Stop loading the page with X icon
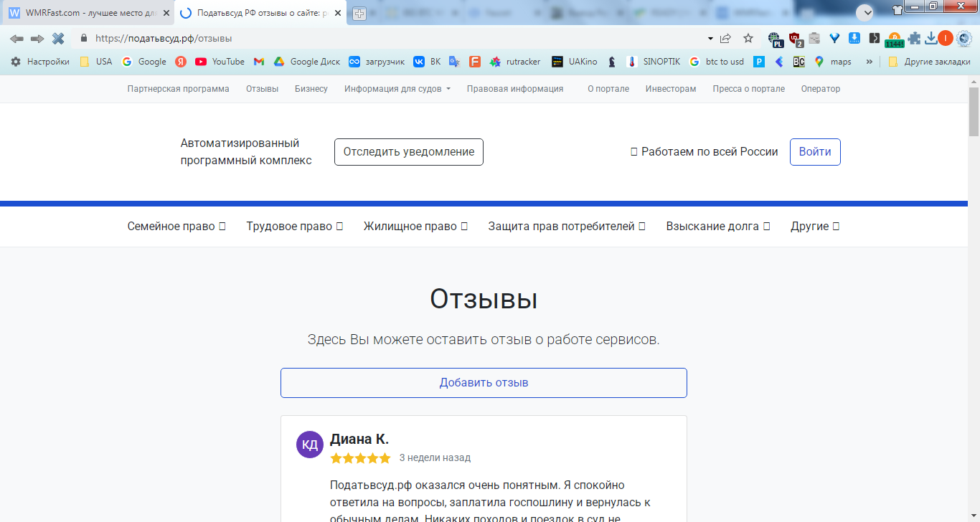The height and width of the screenshot is (522, 980). pos(58,39)
